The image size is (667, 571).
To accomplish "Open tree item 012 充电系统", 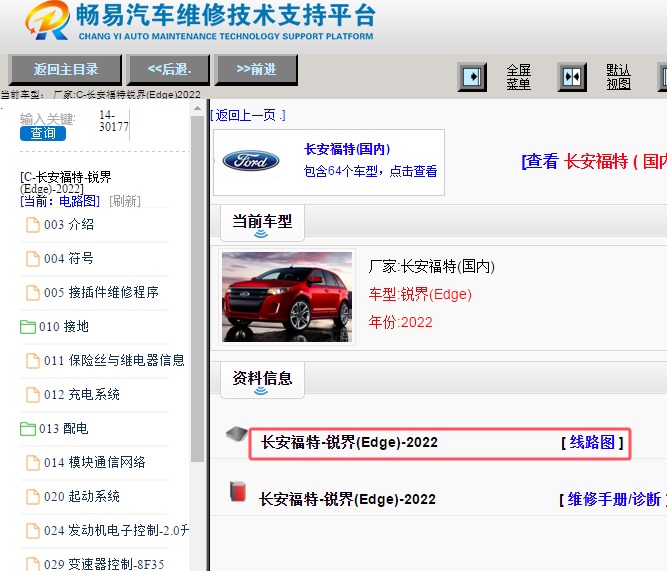I will [x=82, y=394].
